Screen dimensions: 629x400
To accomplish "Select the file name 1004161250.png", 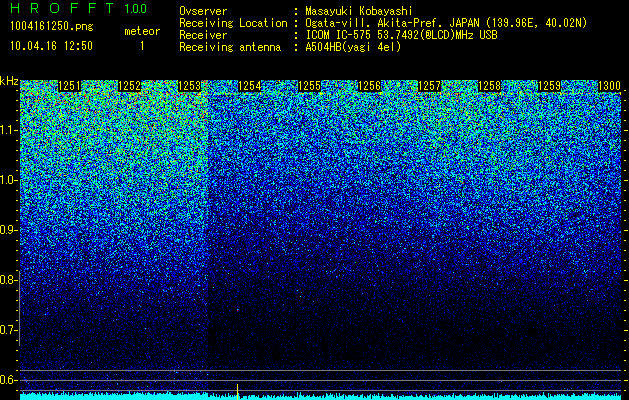I will [52, 26].
